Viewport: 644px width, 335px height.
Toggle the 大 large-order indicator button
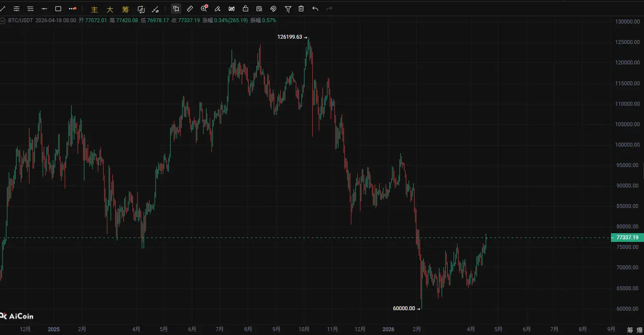(x=110, y=9)
